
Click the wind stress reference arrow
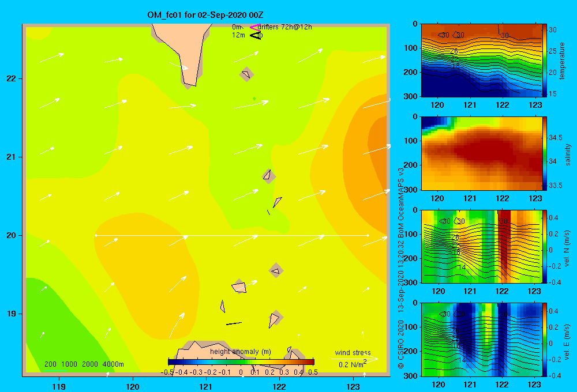pyautogui.click(x=355, y=359)
